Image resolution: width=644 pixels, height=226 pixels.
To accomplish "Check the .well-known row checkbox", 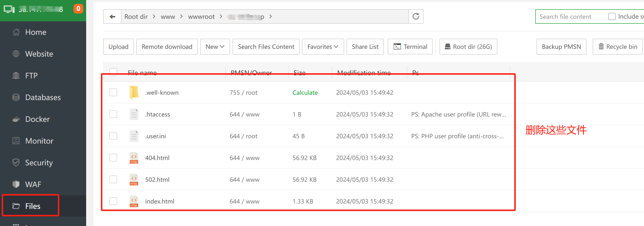I will click(x=113, y=92).
